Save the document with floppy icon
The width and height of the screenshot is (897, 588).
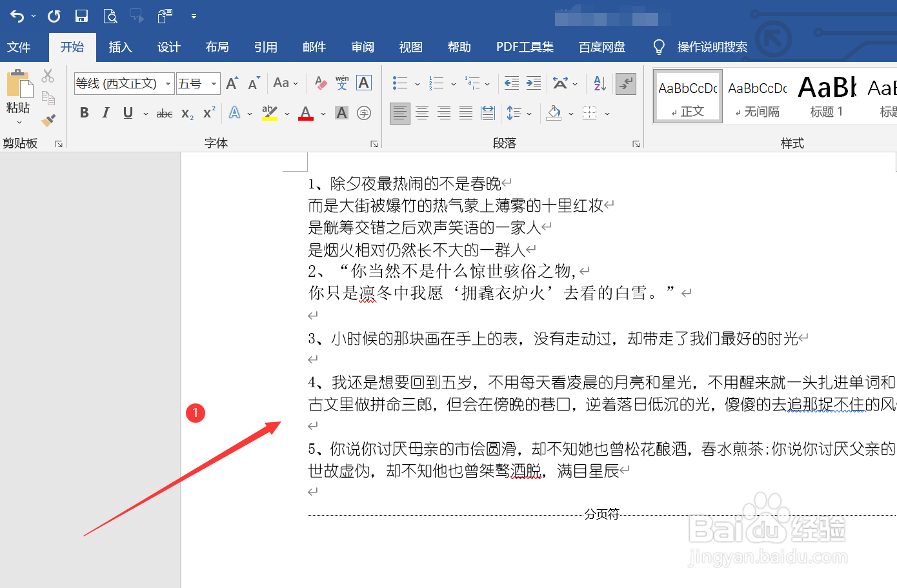coord(81,16)
